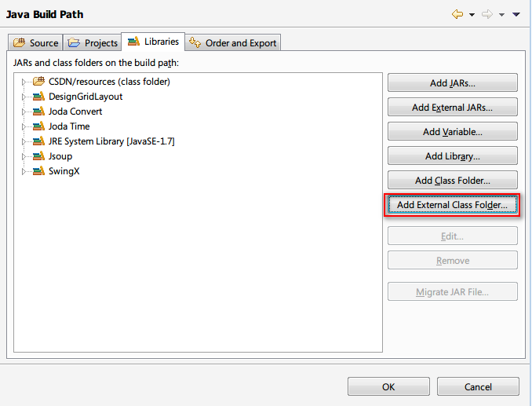Click the Jsoup library icon
532x406 pixels.
point(38,155)
